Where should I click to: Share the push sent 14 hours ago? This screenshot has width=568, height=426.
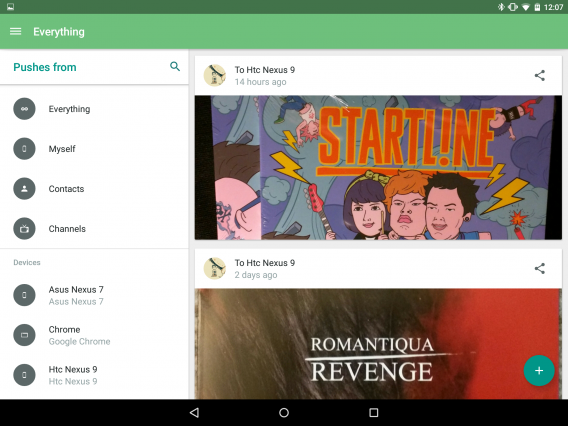[540, 75]
